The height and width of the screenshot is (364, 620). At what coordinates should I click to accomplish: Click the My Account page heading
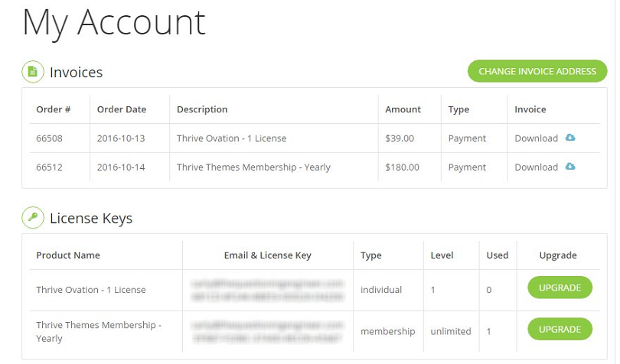tap(114, 24)
